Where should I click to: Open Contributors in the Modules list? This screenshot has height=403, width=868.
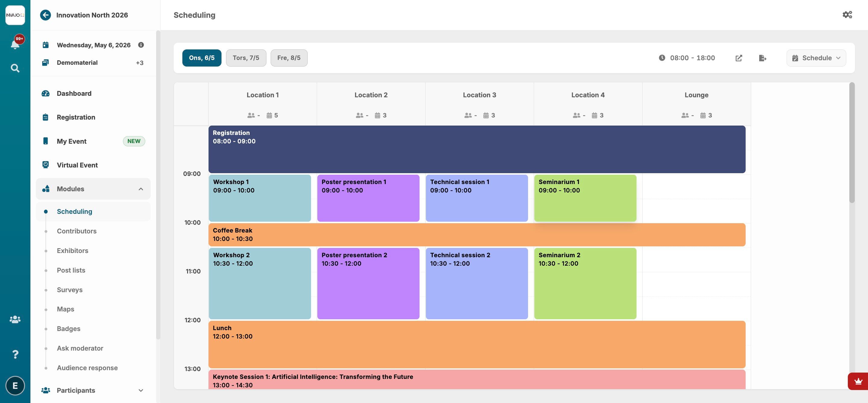click(77, 231)
